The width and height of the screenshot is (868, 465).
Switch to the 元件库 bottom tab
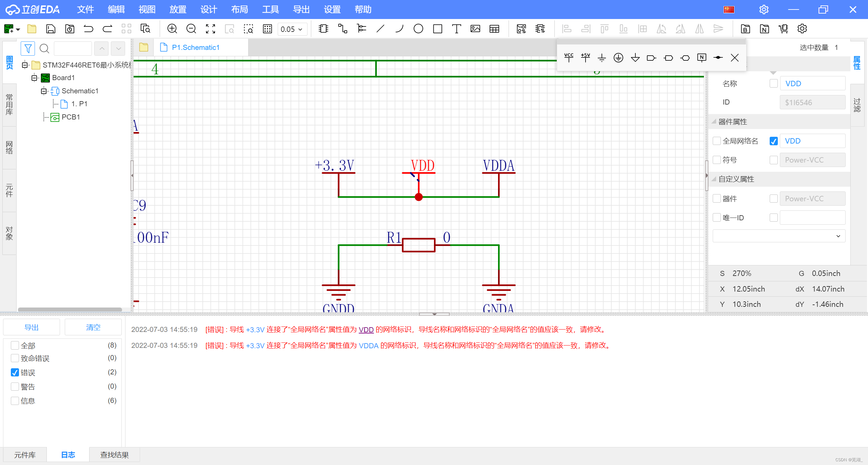pos(25,455)
